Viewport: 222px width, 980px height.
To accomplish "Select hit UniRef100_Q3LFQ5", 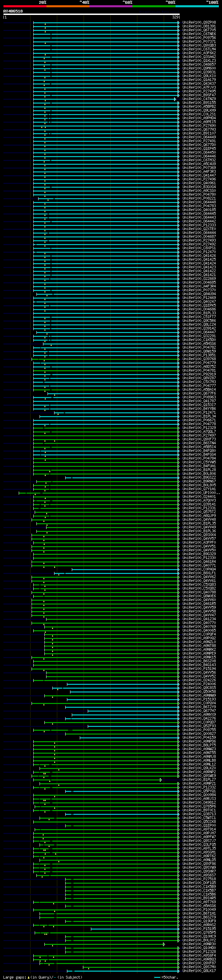I will click(199, 844).
